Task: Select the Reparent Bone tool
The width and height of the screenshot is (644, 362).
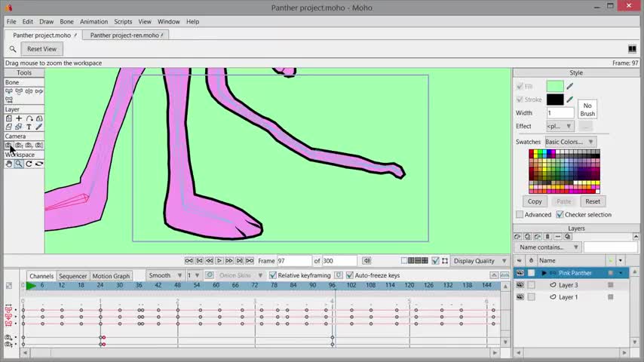Action: click(x=39, y=91)
